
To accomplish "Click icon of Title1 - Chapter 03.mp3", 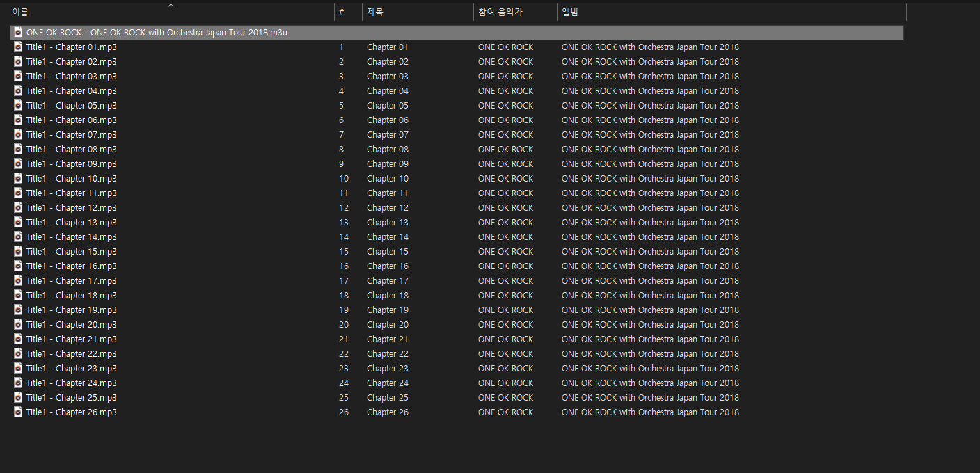I will click(18, 77).
